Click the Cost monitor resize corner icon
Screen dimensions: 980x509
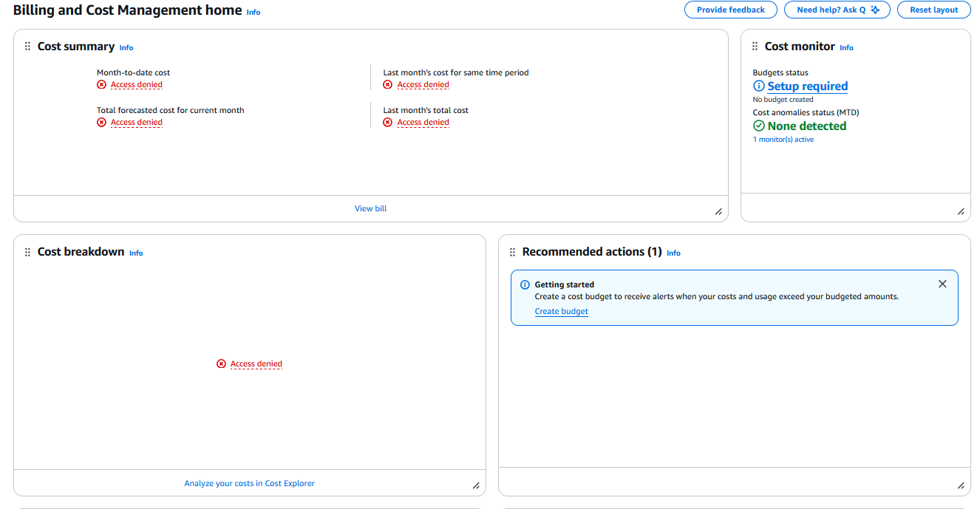tap(961, 211)
